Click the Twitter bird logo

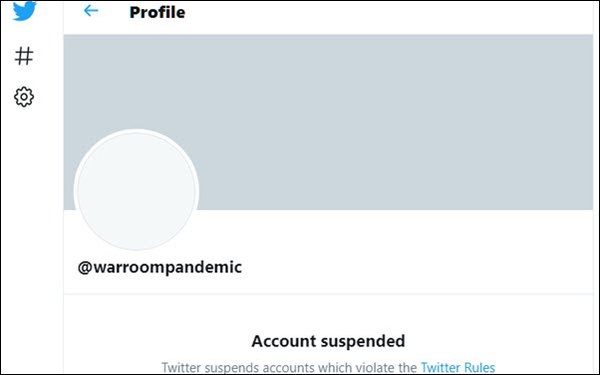point(24,10)
